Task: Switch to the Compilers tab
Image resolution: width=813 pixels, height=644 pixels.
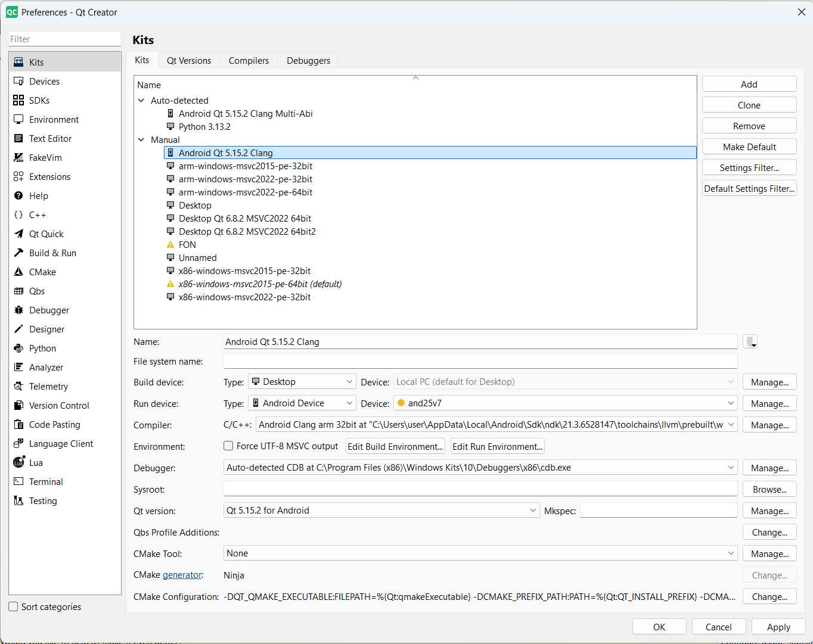Action: [x=249, y=61]
